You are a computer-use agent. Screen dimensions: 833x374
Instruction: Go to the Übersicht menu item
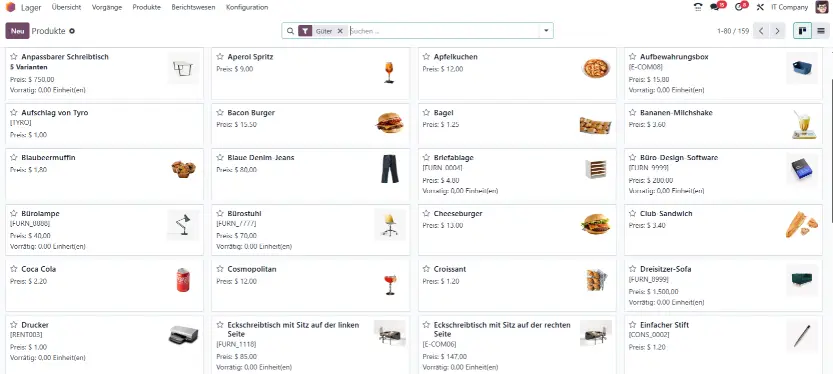[66, 7]
